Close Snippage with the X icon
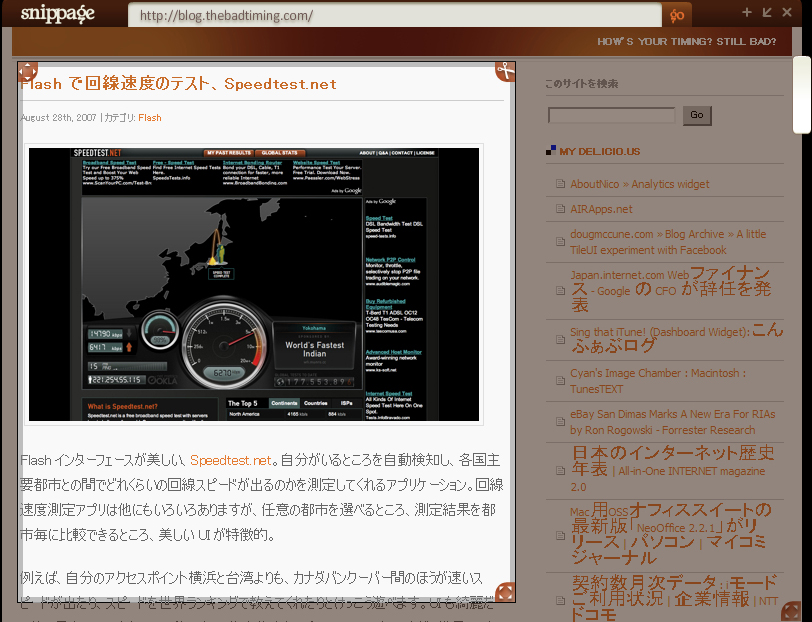The height and width of the screenshot is (622, 812). click(787, 12)
